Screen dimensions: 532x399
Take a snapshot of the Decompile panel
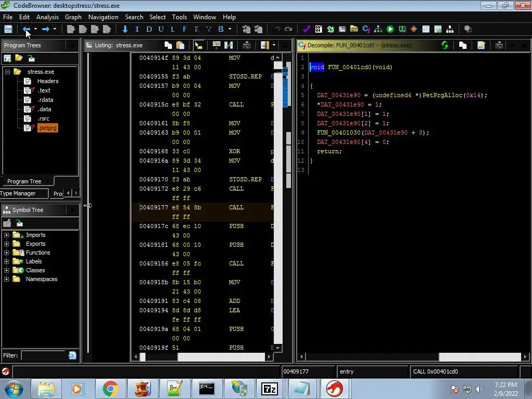point(499,45)
